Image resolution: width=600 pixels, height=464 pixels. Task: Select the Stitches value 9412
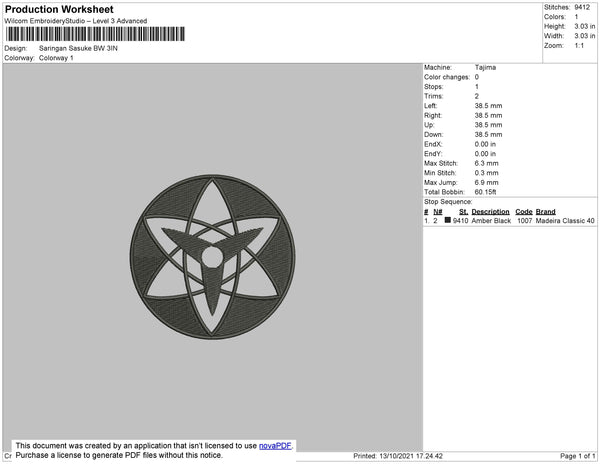(582, 7)
